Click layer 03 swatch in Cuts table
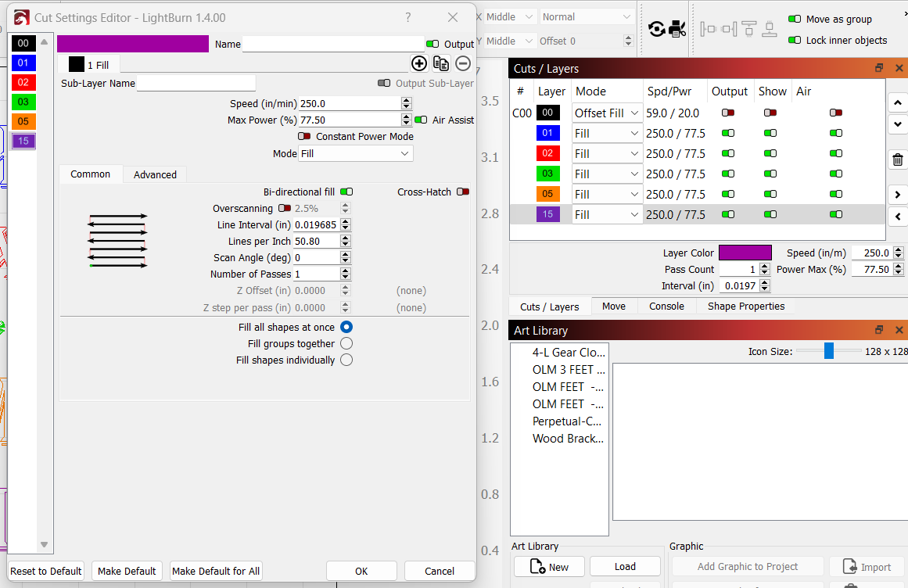 click(x=547, y=174)
